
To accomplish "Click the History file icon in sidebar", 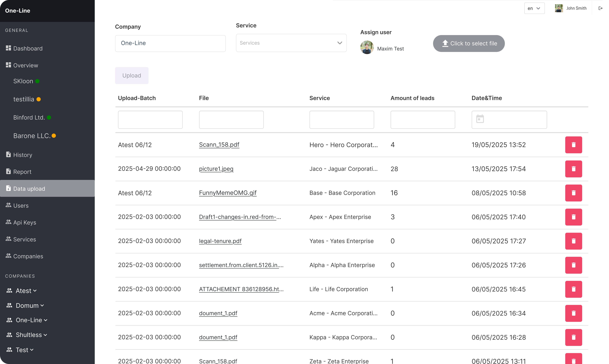I will coord(8,155).
